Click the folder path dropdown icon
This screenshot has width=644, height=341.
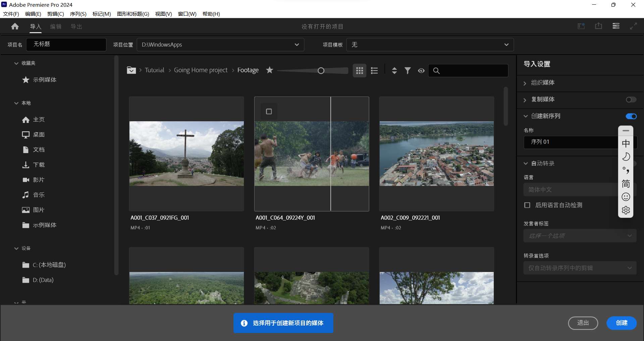point(131,70)
